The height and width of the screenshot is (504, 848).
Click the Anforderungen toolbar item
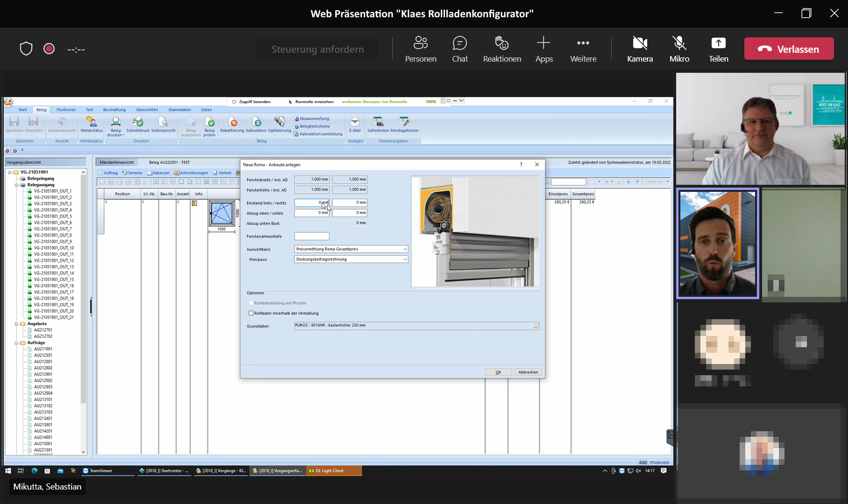[x=191, y=173]
